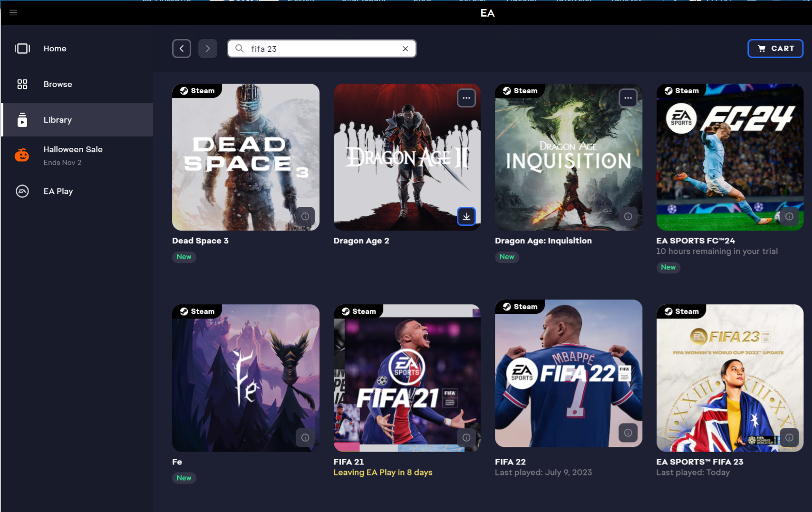Open Dragon Age 2 cover art
Screen dimensions: 812x512
point(407,157)
